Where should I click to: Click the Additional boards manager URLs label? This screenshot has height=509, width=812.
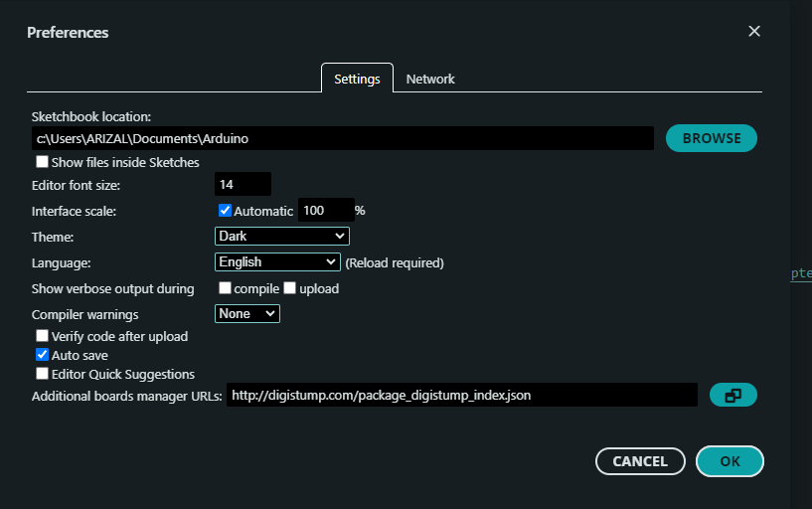[127, 396]
